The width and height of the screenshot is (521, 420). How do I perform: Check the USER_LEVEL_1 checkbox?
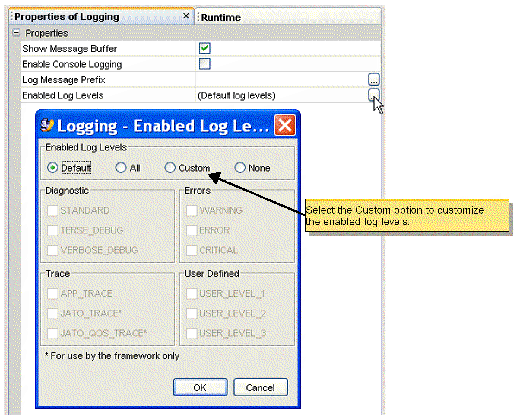[192, 294]
